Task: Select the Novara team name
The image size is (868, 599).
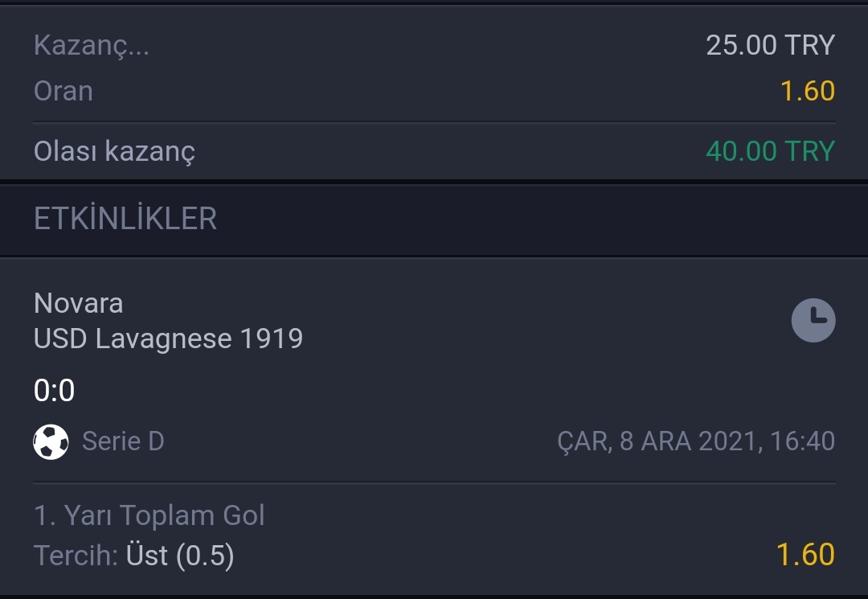Action: (x=78, y=303)
